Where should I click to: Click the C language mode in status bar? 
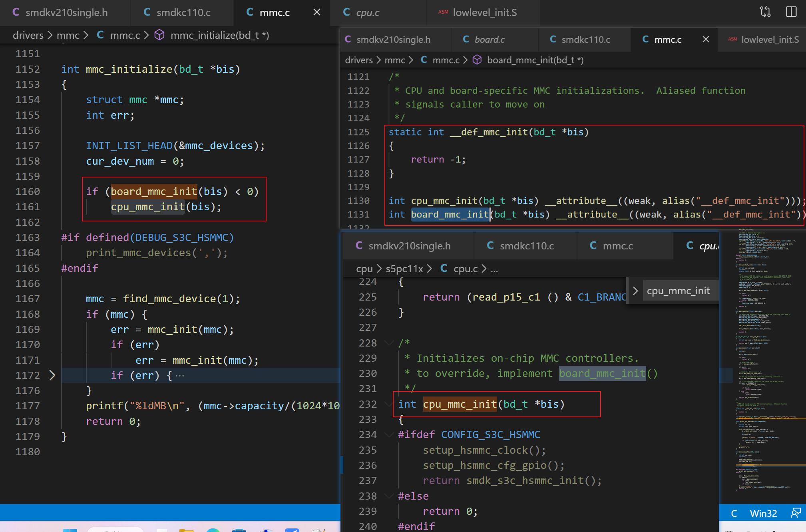(x=734, y=513)
